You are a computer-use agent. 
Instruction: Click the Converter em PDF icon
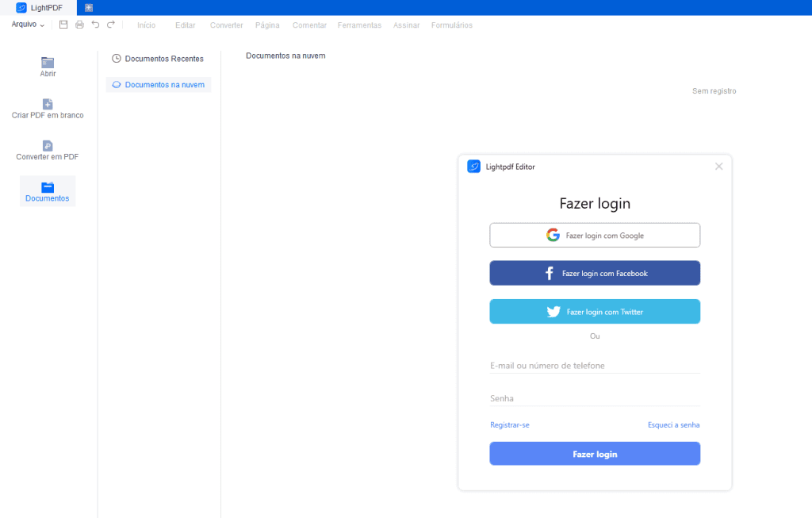click(x=48, y=145)
